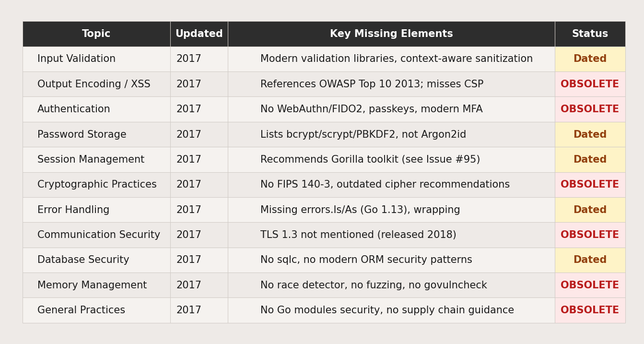The image size is (644, 344).
Task: Click the Password Storage topic cell
Action: click(x=82, y=135)
